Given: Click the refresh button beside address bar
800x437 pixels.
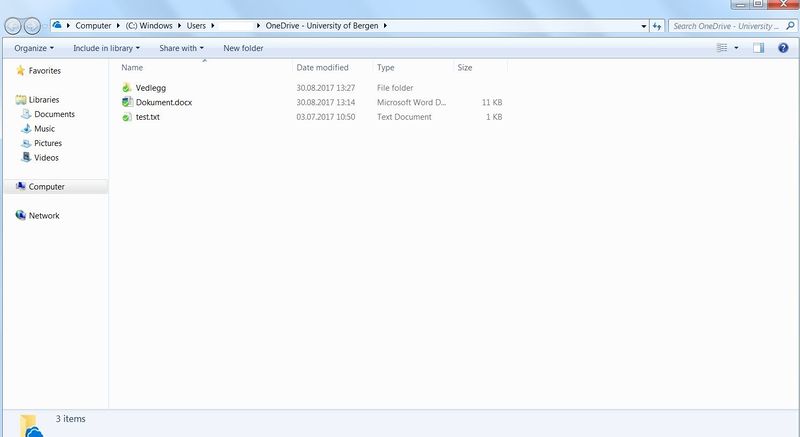Looking at the screenshot, I should click(657, 26).
